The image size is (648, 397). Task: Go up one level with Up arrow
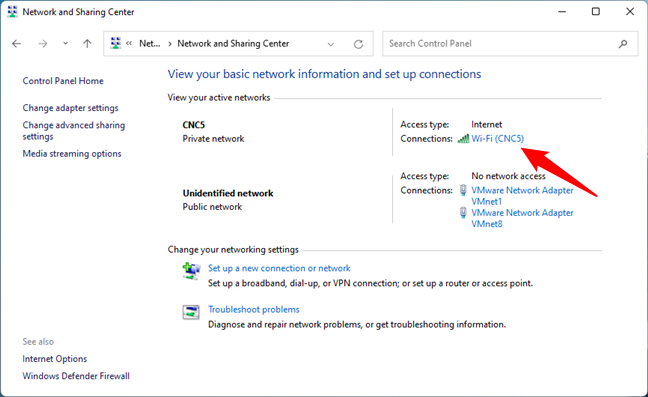point(87,43)
